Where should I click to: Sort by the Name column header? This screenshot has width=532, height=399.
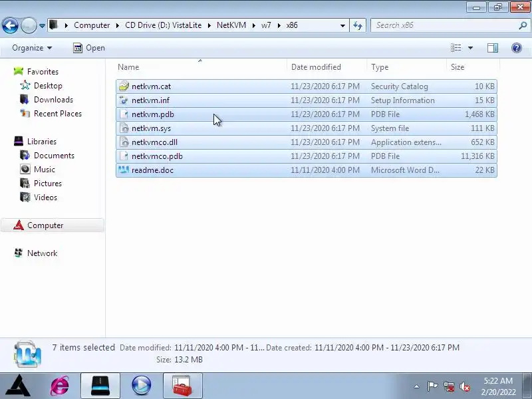[x=201, y=67]
